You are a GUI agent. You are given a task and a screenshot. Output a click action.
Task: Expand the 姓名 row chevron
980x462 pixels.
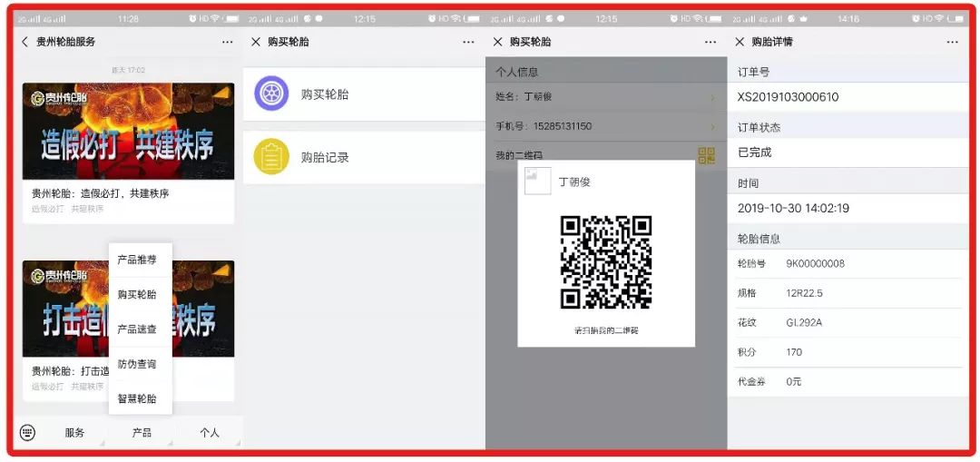pos(712,97)
